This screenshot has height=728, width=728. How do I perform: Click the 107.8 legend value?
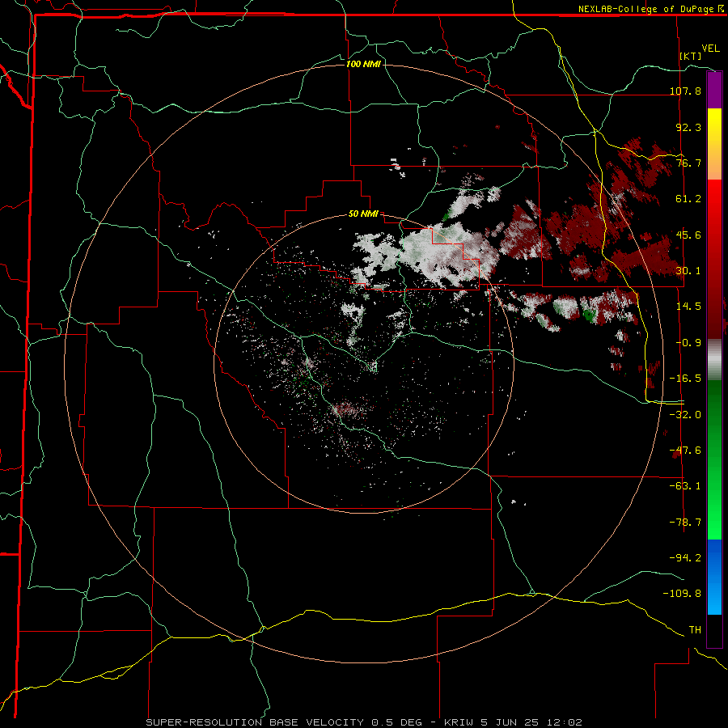click(x=685, y=91)
